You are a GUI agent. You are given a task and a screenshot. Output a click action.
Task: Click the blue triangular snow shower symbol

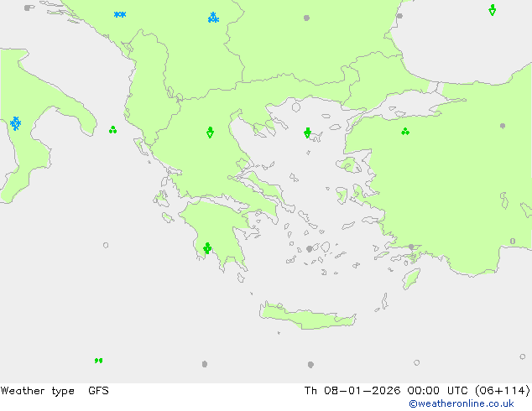(x=213, y=18)
